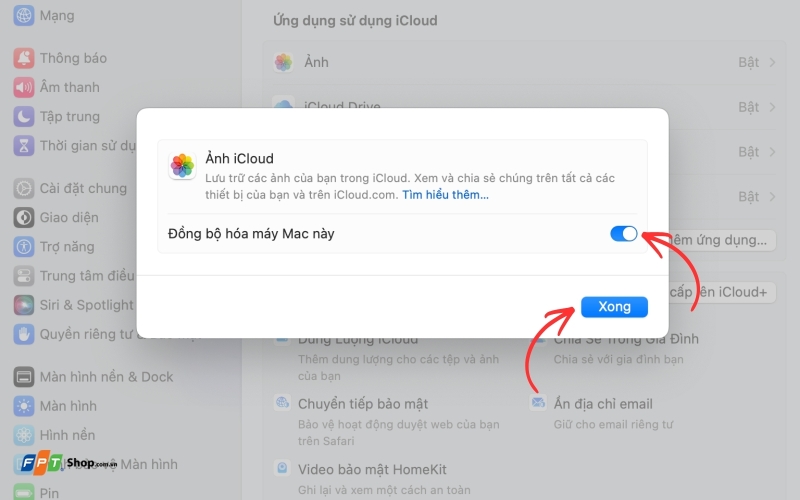
Task: Open the Mạng sidebar icon
Action: (x=23, y=15)
